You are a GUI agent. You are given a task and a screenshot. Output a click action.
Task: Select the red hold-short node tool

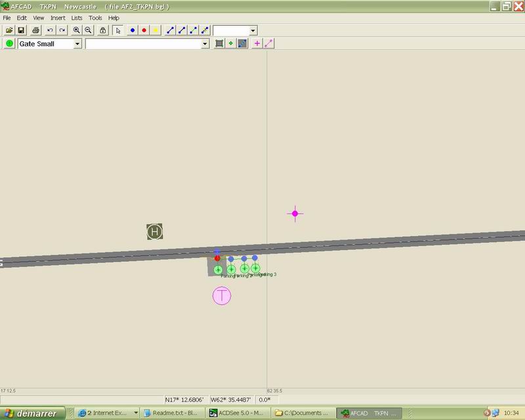[x=144, y=30]
